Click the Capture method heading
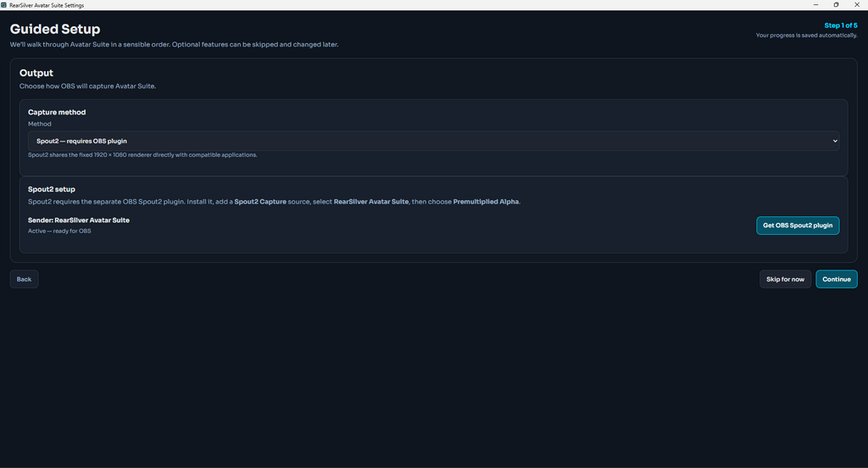The width and height of the screenshot is (868, 468). [57, 113]
